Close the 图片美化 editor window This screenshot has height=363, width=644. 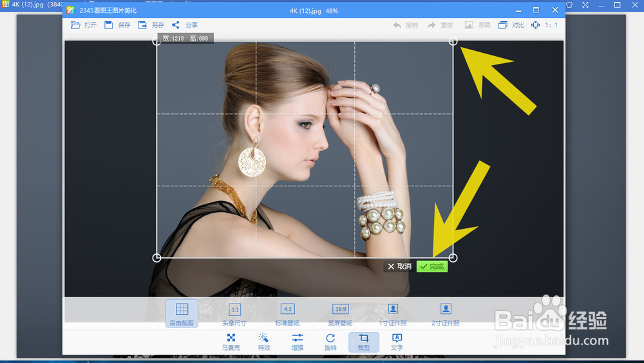coord(555,10)
